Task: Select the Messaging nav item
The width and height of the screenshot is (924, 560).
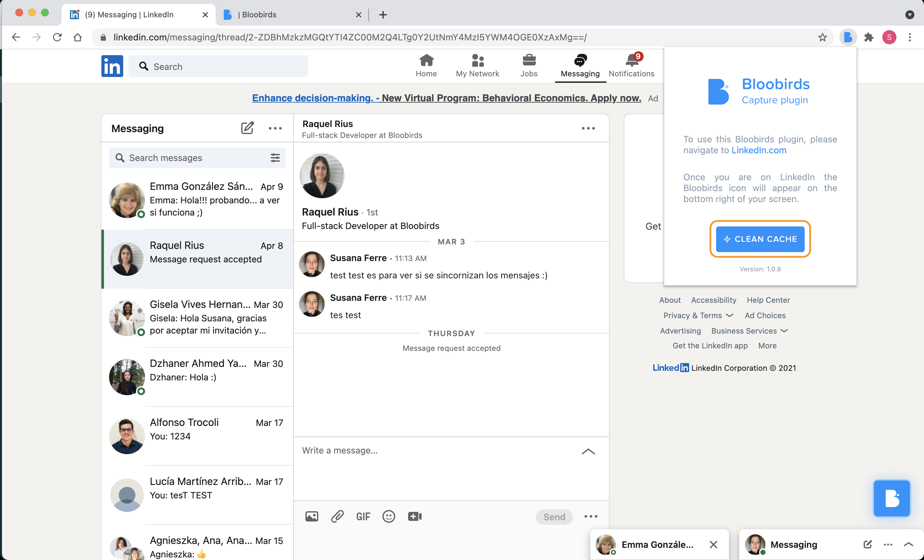Action: coord(580,66)
